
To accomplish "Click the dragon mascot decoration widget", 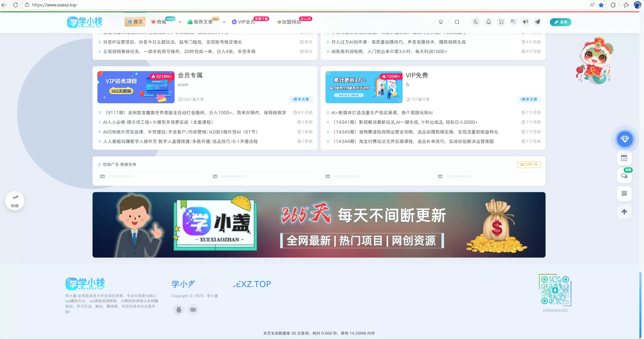I will tap(595, 61).
